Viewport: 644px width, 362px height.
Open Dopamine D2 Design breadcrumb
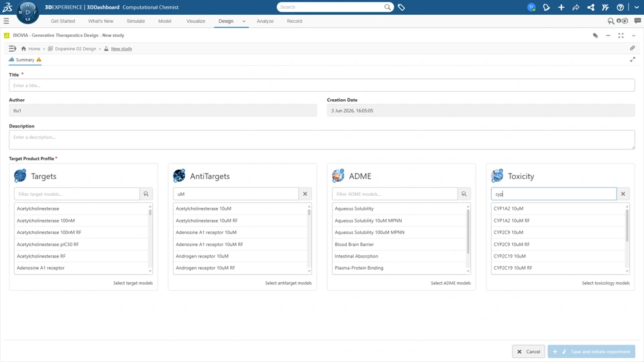pyautogui.click(x=72, y=48)
